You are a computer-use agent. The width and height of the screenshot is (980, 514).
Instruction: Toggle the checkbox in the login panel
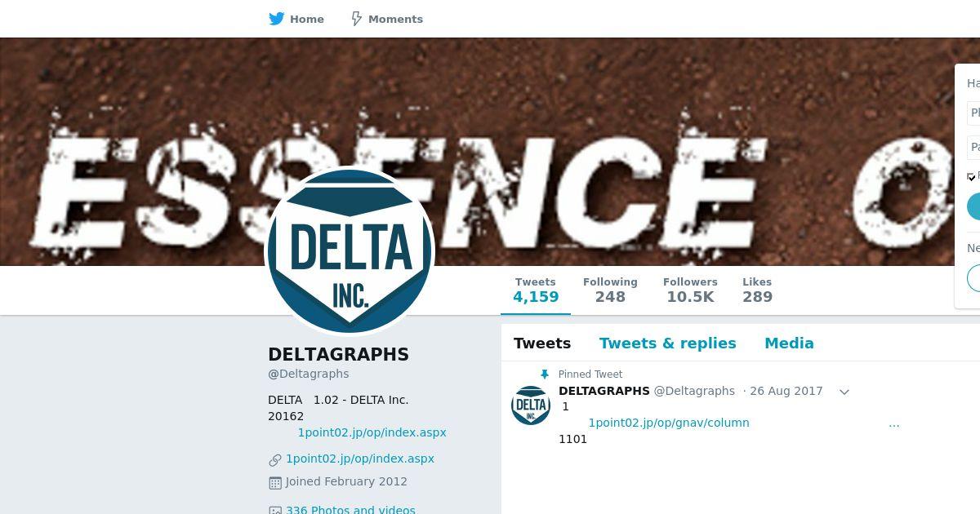pos(972,176)
